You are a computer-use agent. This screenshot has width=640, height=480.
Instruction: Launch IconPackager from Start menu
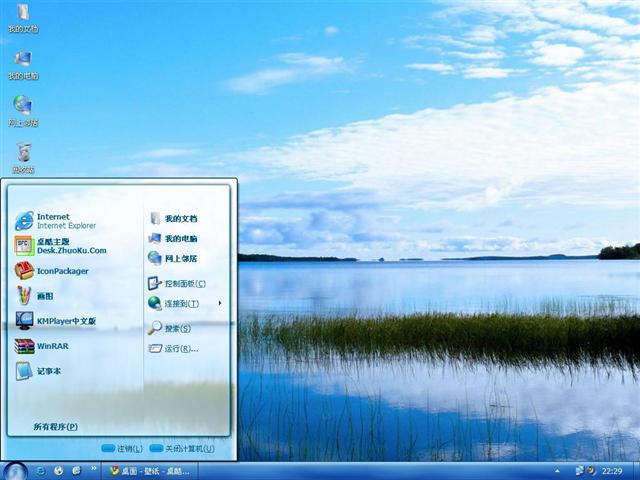[x=51, y=271]
